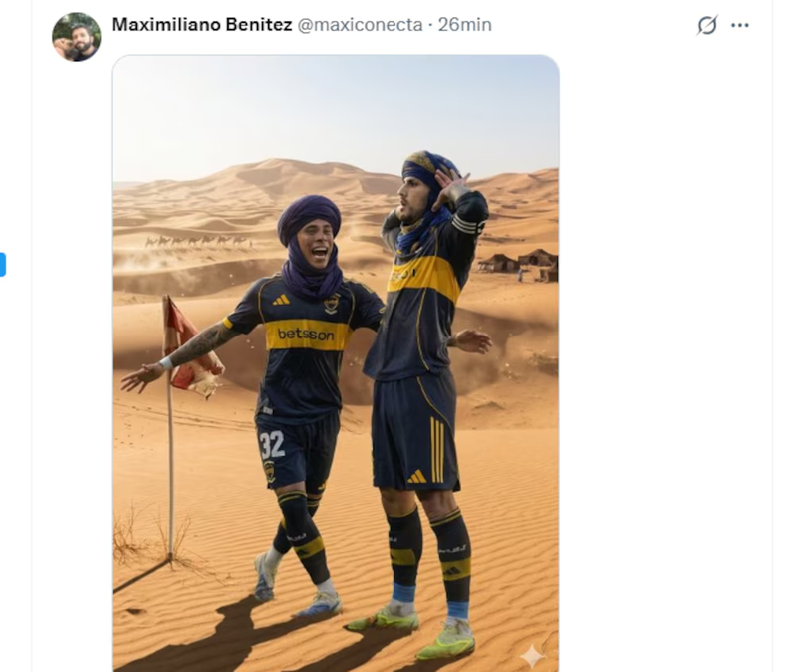Screen dimensions: 789x672
Task: Click the sparkle watermark on the image
Action: [532, 656]
